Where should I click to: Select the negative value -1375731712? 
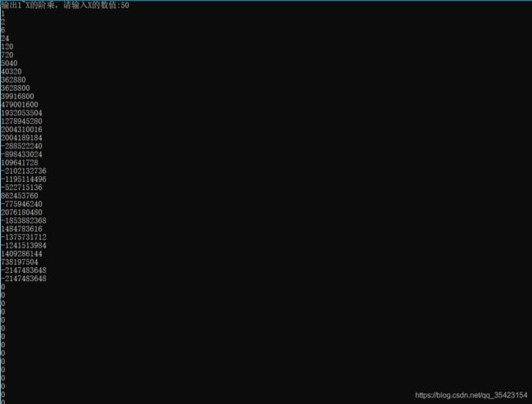pyautogui.click(x=24, y=237)
